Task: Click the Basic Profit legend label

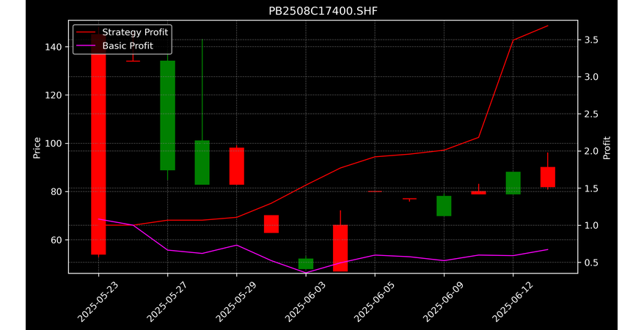Action: click(128, 45)
